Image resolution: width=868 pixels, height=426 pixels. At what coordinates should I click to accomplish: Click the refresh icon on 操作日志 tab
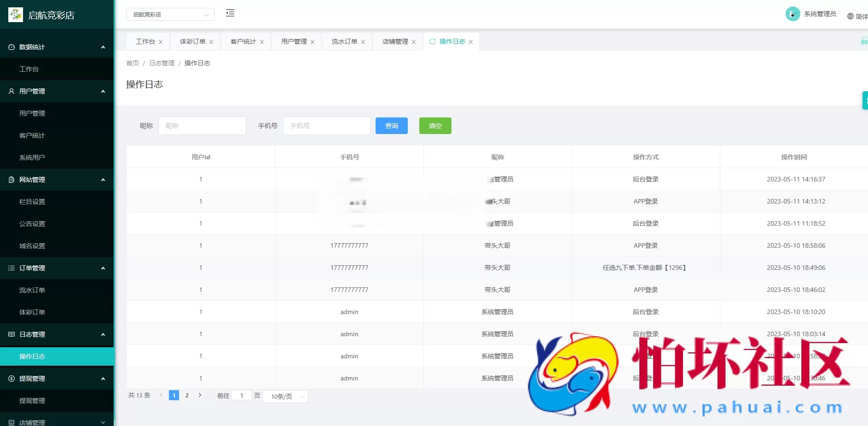tap(433, 41)
